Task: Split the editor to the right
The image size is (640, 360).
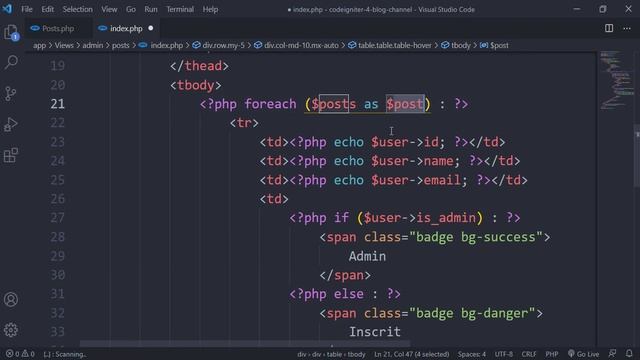Action: coord(609,28)
